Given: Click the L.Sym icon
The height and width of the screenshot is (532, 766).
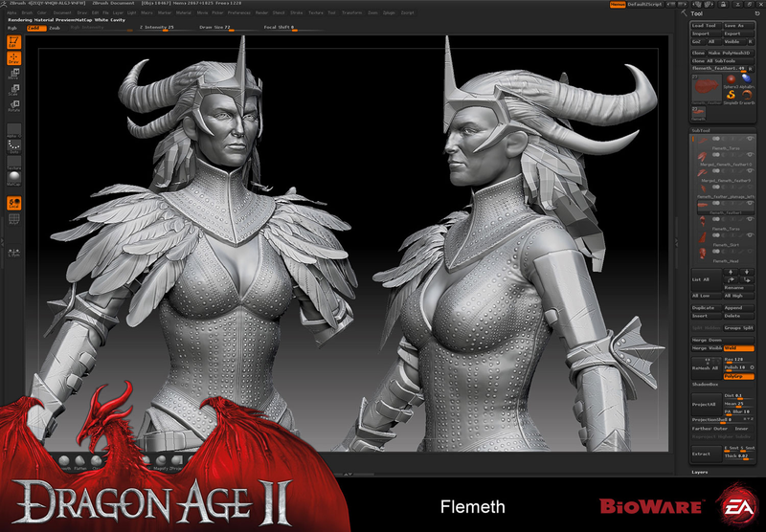Looking at the screenshot, I should [13, 252].
